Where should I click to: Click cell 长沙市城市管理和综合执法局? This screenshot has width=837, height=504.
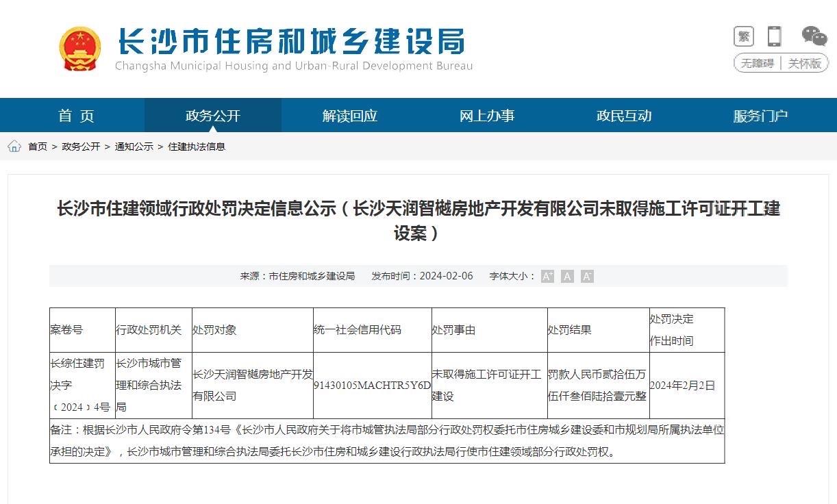pyautogui.click(x=153, y=386)
